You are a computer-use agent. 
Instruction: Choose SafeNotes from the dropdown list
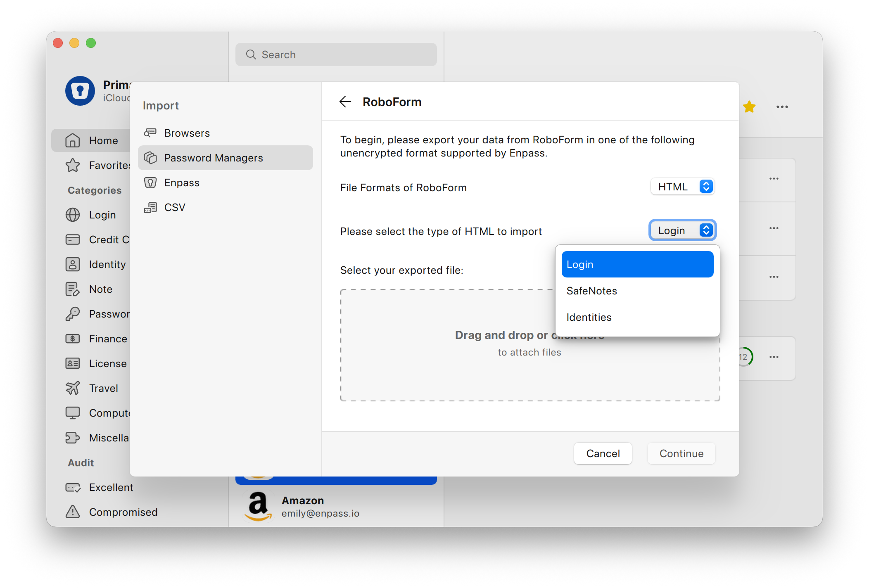(x=638, y=291)
